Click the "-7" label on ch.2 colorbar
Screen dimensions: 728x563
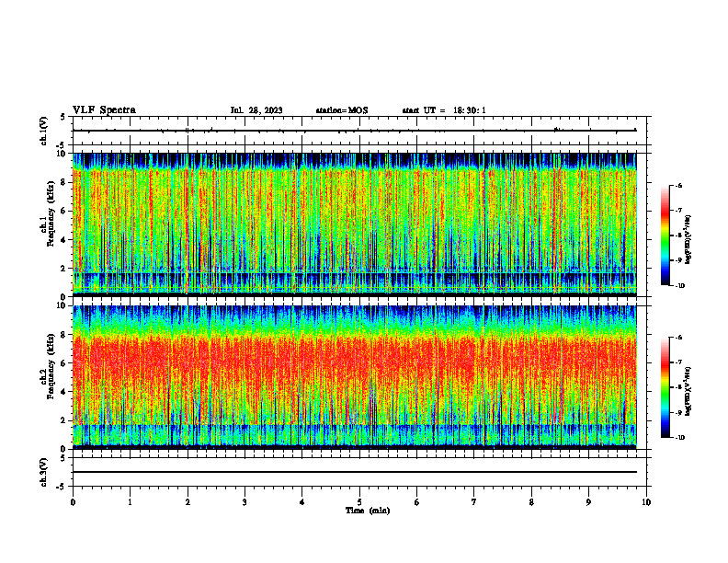pyautogui.click(x=678, y=362)
